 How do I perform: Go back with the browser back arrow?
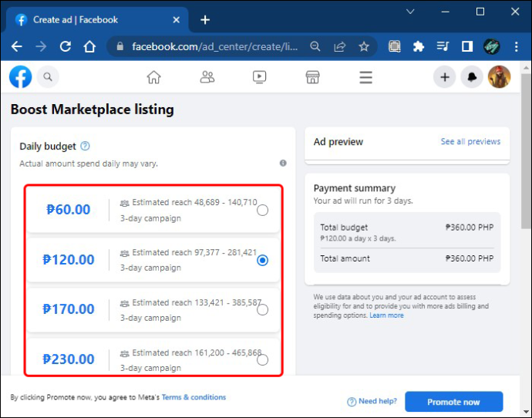[x=17, y=46]
